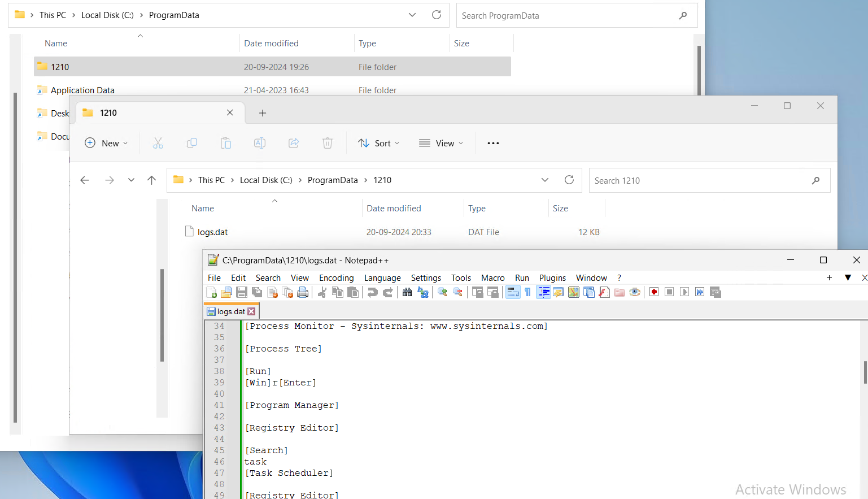This screenshot has width=868, height=499.
Task: Expand the New dropdown in Explorer
Action: coord(106,144)
